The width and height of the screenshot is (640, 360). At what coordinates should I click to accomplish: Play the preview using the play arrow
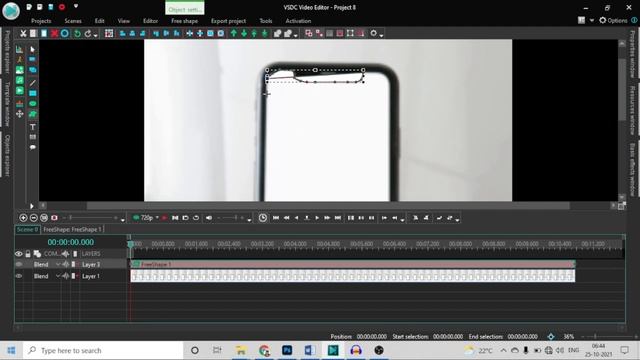click(317, 218)
